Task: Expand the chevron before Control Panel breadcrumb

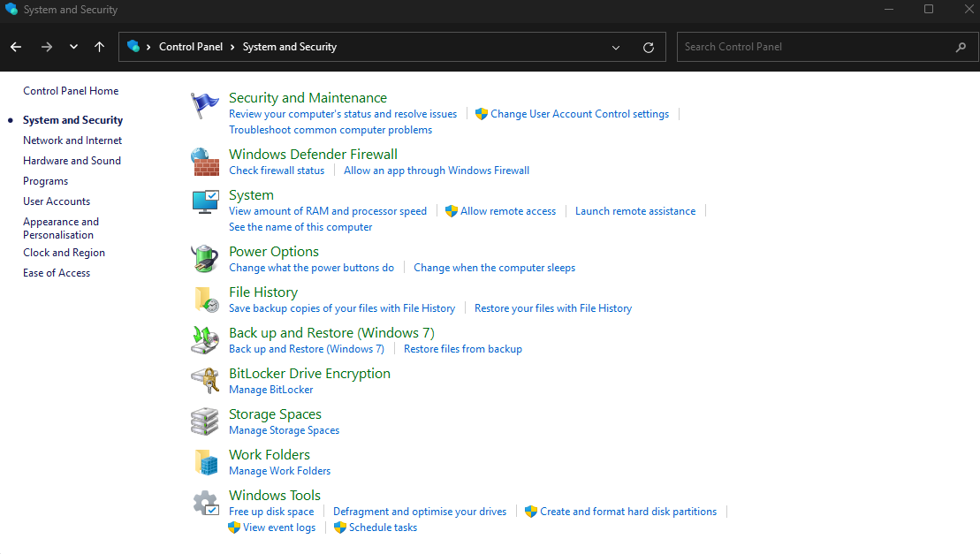Action: point(148,48)
